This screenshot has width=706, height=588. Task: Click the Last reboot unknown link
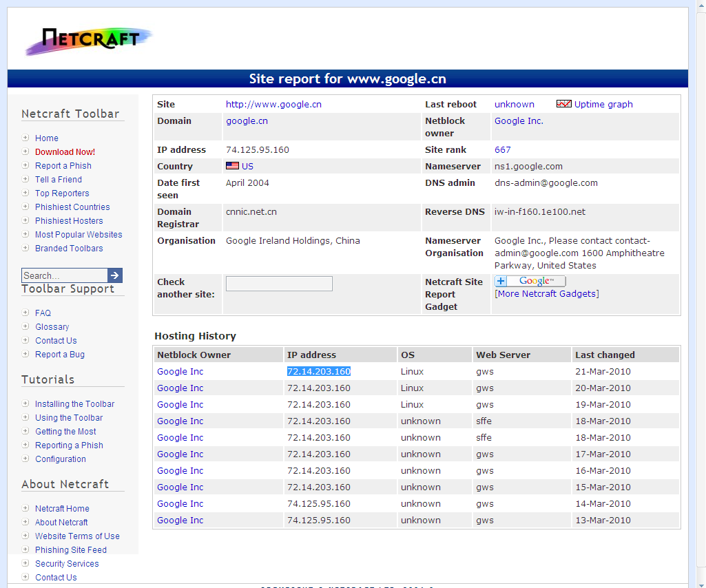pyautogui.click(x=515, y=105)
